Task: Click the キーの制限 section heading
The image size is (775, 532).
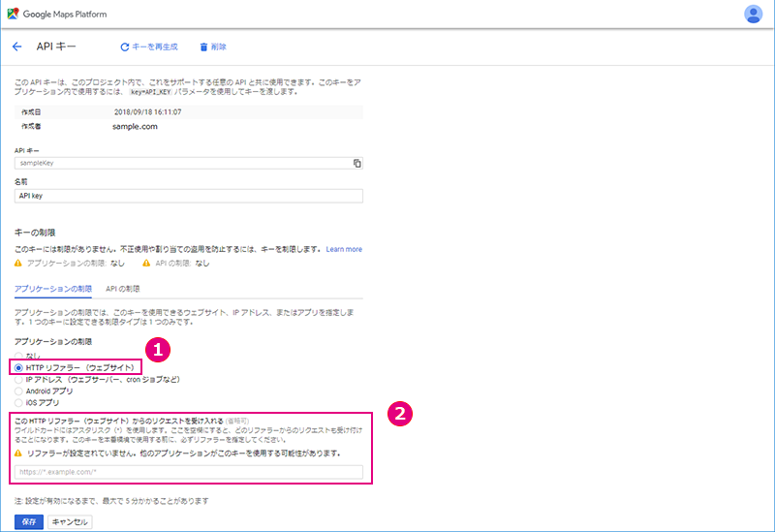Action: pos(35,233)
